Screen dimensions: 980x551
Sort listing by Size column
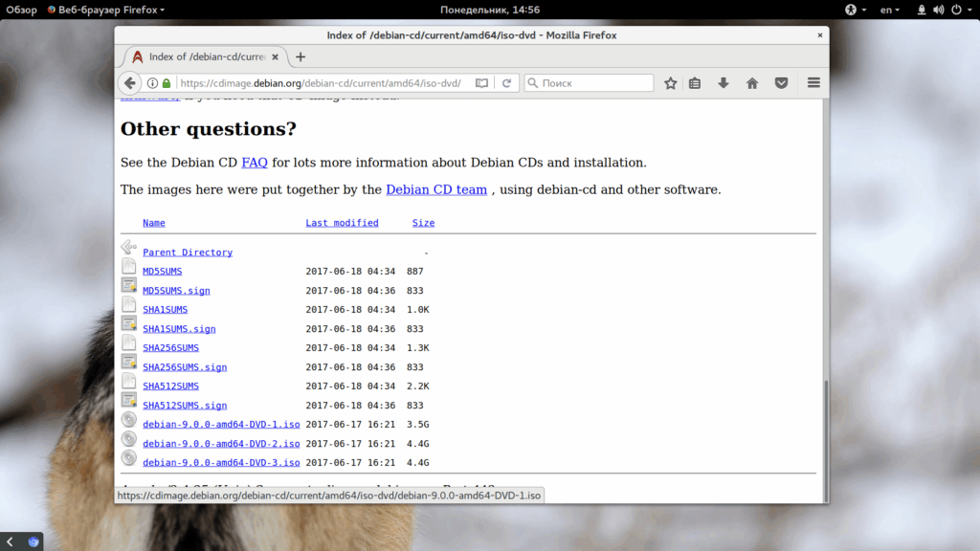click(x=423, y=223)
